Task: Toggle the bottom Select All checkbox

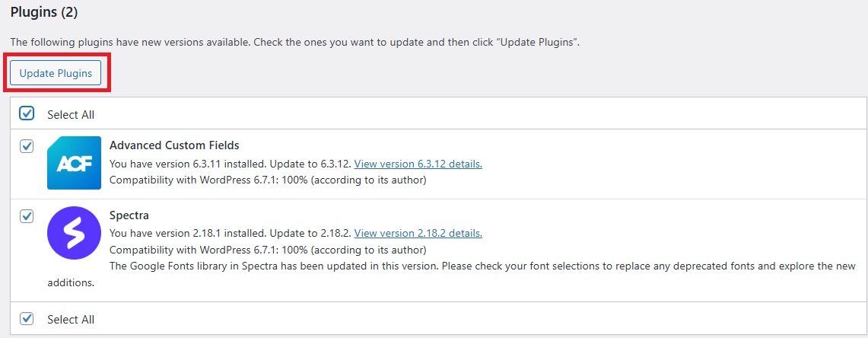Action: click(27, 318)
